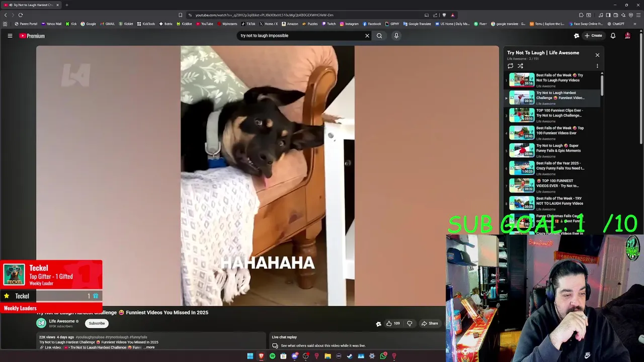Open Steam from the taskbar
This screenshot has width=644, height=362.
(350, 356)
